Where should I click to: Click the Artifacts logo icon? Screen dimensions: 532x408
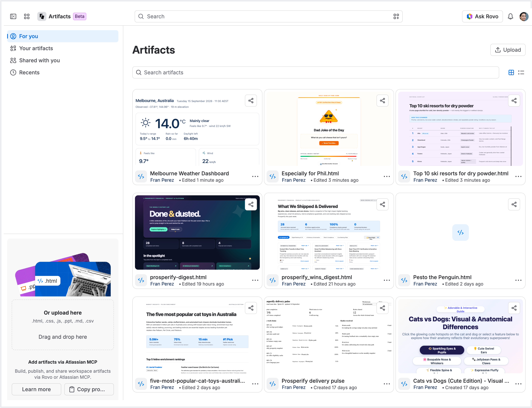(x=42, y=16)
